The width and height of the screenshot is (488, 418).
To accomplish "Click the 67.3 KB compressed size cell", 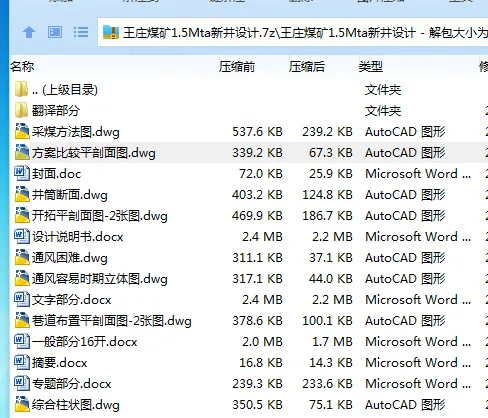I will click(331, 153).
